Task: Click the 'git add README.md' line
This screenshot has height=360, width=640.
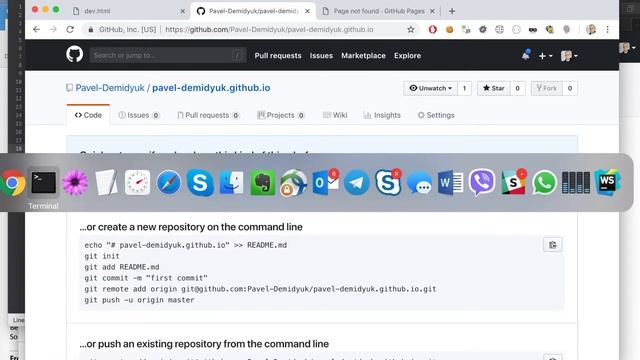Action: point(122,267)
